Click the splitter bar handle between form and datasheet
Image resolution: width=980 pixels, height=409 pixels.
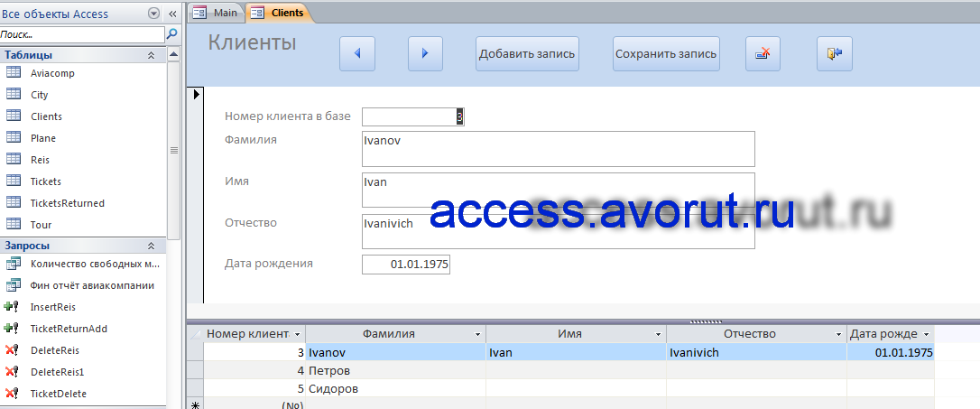point(706,322)
